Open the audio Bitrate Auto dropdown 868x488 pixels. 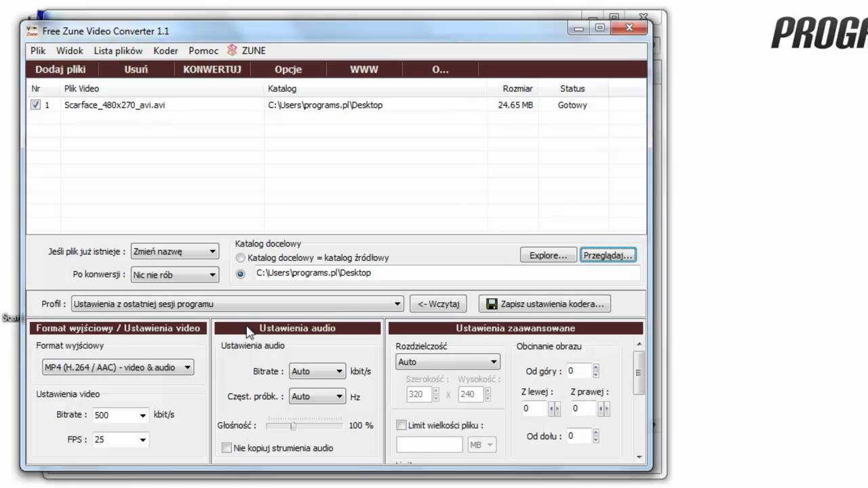click(317, 371)
